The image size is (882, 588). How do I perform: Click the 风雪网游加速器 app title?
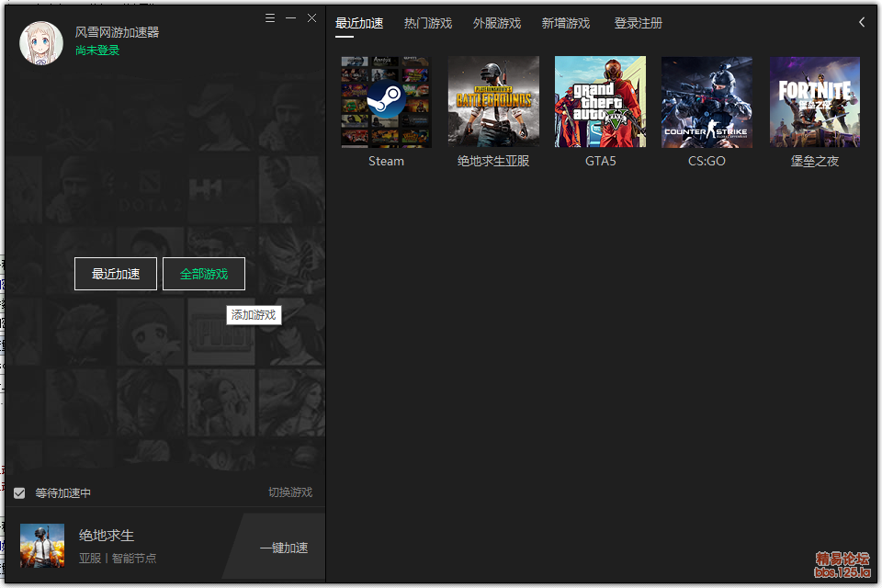[x=117, y=32]
